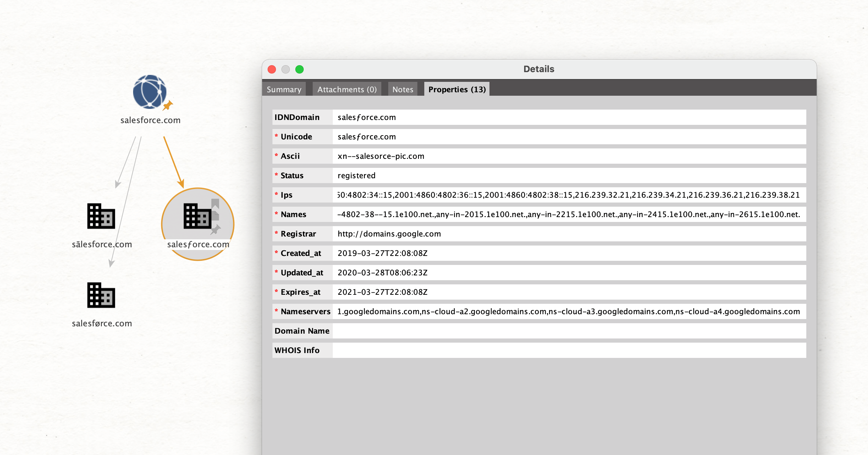The width and height of the screenshot is (868, 455).
Task: Select the IDNDomain property label
Action: pyautogui.click(x=302, y=117)
